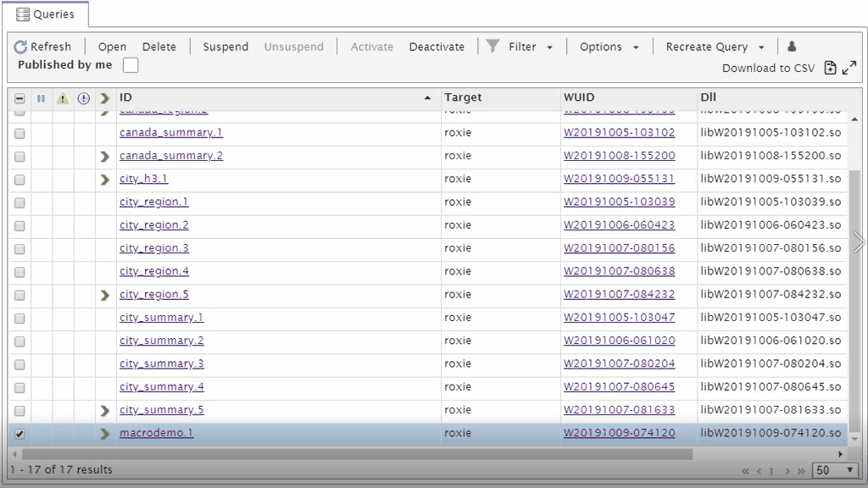
Task: Expand the side panel arrow on right edge
Action: pos(860,241)
